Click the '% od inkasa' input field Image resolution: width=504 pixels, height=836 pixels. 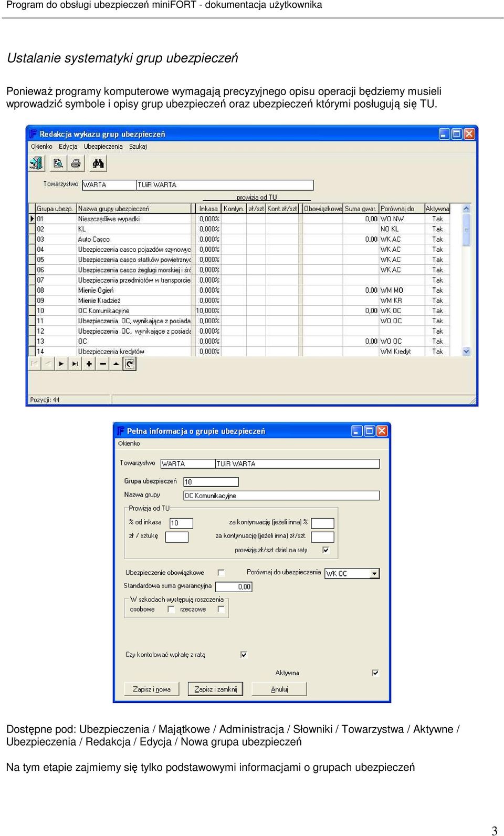(181, 523)
